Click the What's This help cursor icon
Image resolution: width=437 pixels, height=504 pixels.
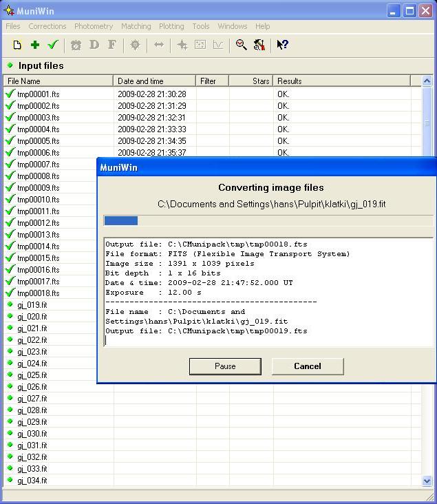(282, 45)
